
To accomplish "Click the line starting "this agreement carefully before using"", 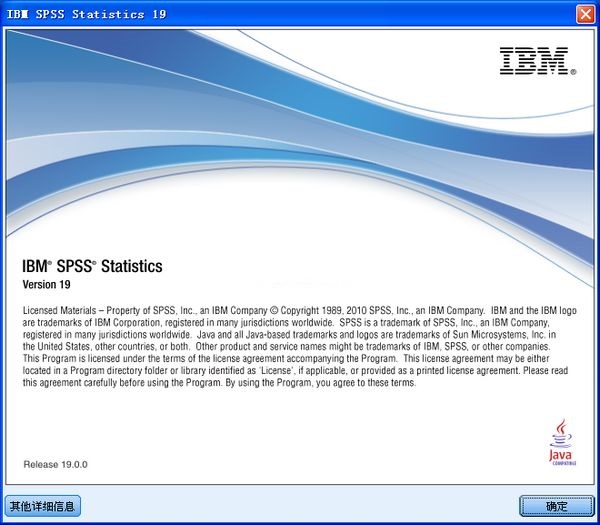I will click(219, 382).
